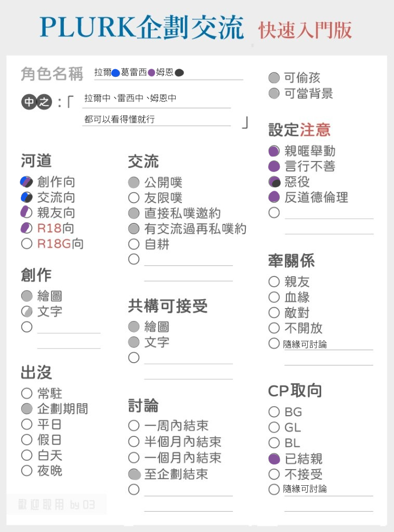The width and height of the screenshot is (394, 532).
Task: Click the purple dot after 葛雷西
Action: tap(151, 73)
